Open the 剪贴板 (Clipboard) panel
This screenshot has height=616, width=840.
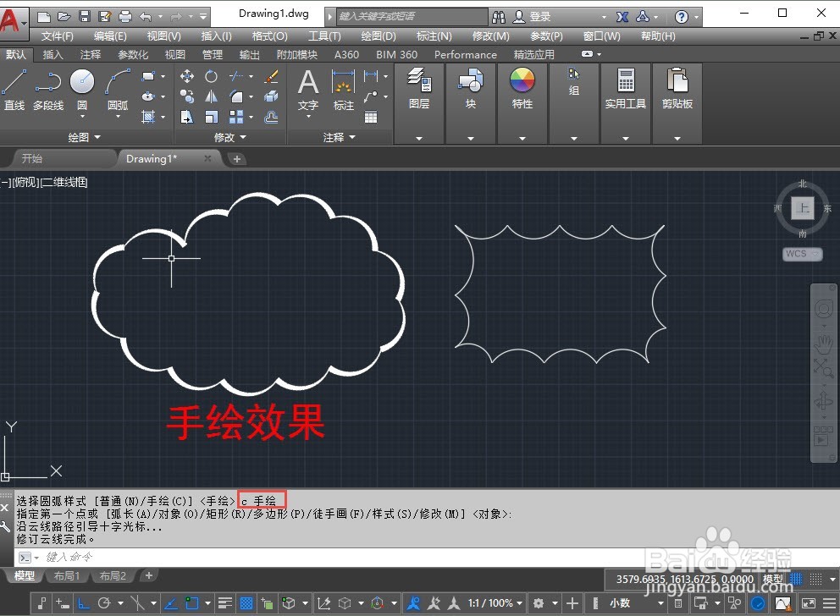[677, 88]
